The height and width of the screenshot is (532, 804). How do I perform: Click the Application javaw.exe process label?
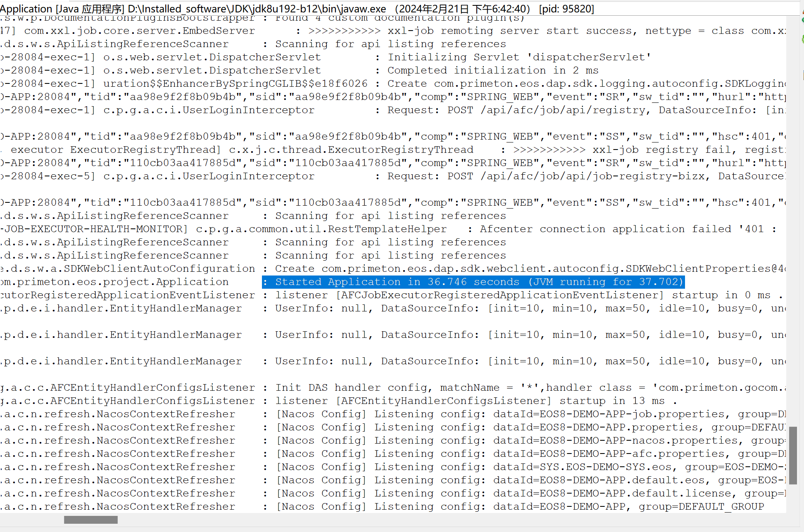point(297,9)
